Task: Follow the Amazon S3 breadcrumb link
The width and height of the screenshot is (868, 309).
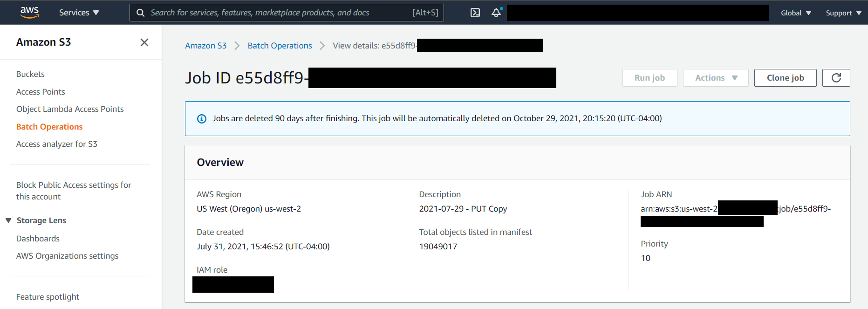Action: tap(205, 45)
